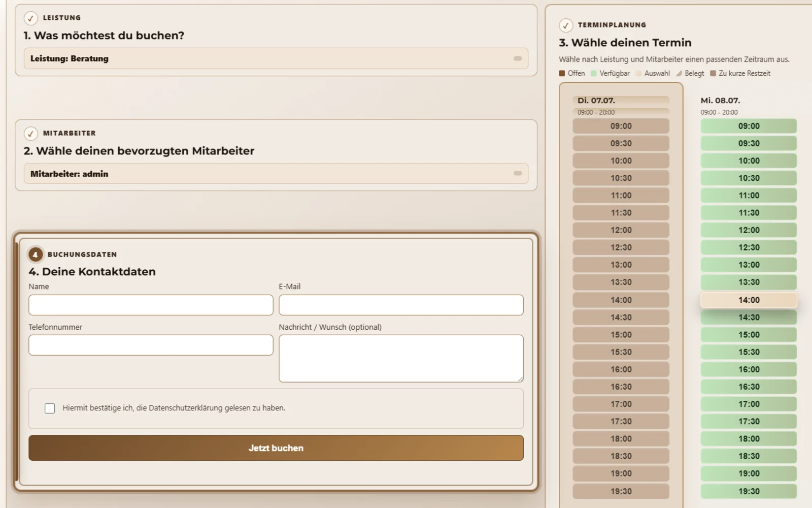Pick the 11:00 slot on Wednesday 08.07.

point(749,196)
